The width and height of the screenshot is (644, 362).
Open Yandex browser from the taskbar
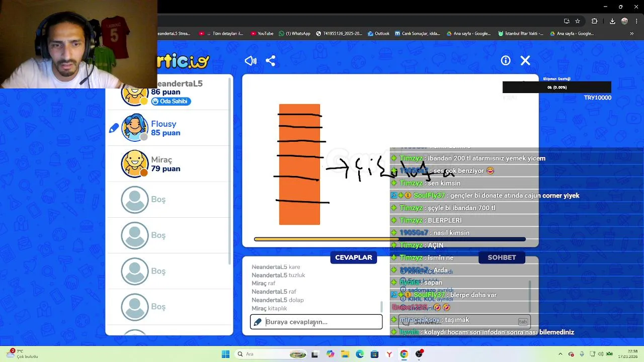coord(389,354)
